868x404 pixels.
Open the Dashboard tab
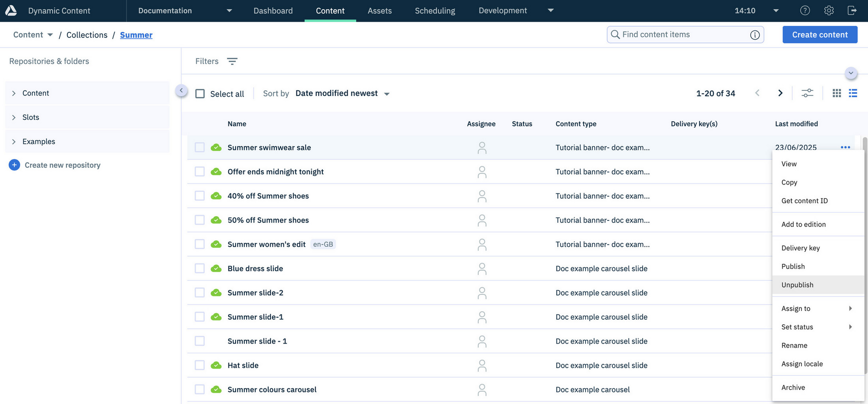click(x=273, y=11)
